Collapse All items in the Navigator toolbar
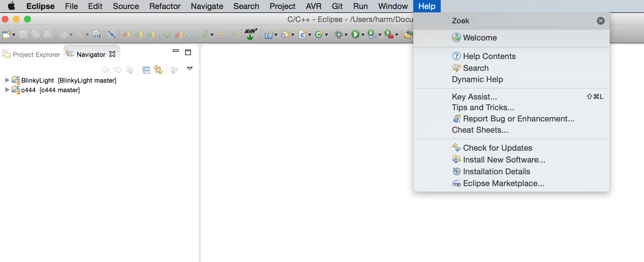Image resolution: width=644 pixels, height=262 pixels. coord(146,70)
